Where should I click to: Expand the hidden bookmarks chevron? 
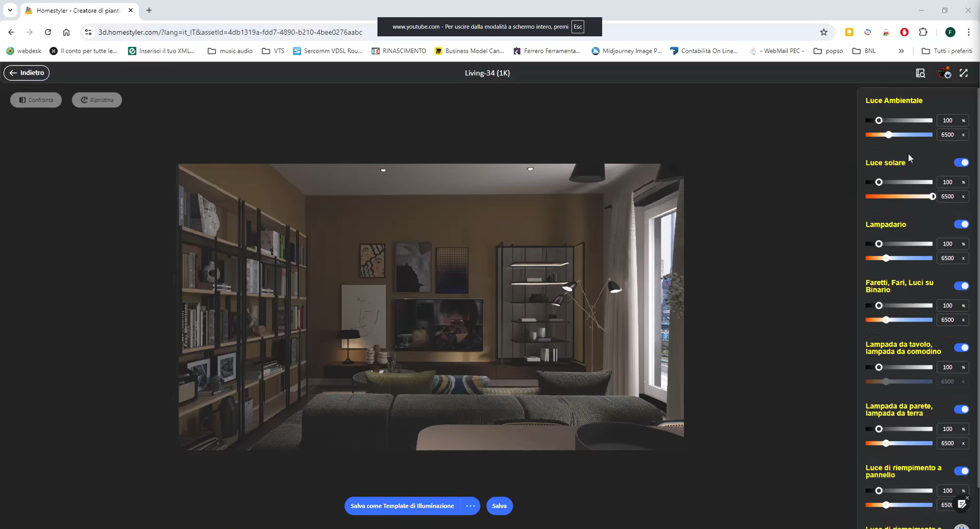pyautogui.click(x=901, y=51)
